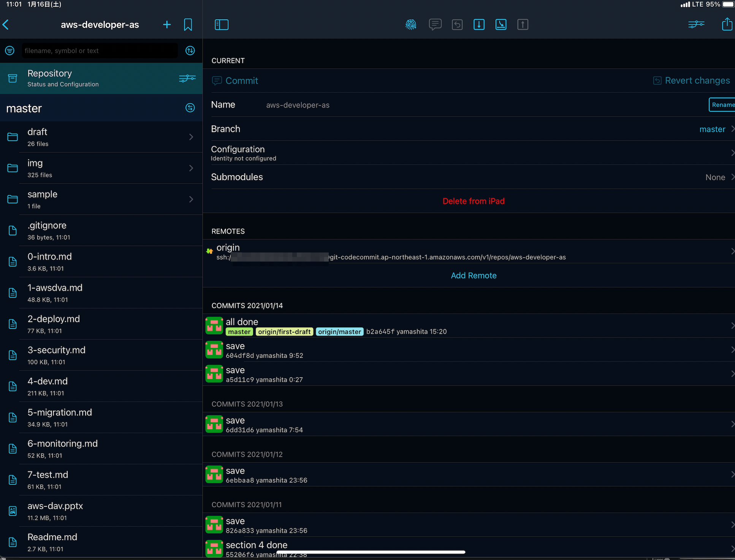This screenshot has height=560, width=735.
Task: Tap the share icon
Action: click(727, 24)
